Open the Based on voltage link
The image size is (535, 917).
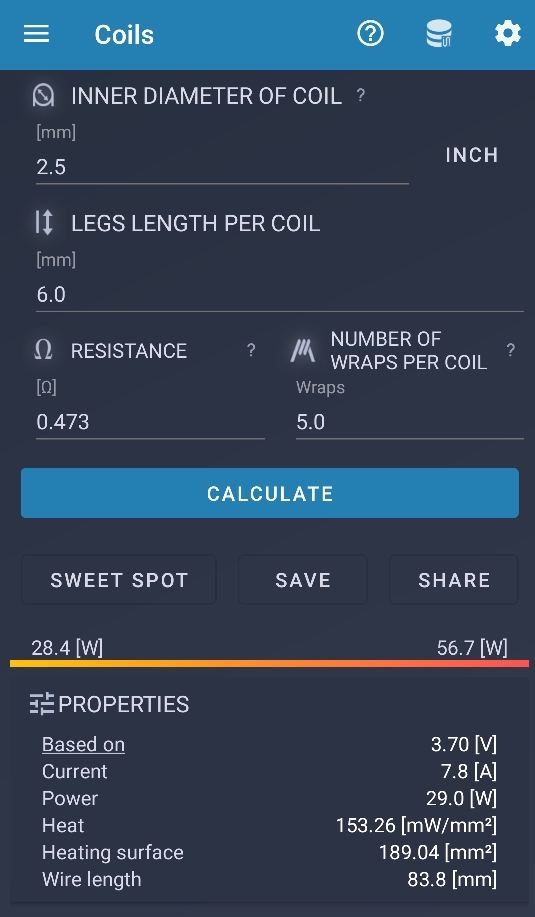[x=83, y=744]
